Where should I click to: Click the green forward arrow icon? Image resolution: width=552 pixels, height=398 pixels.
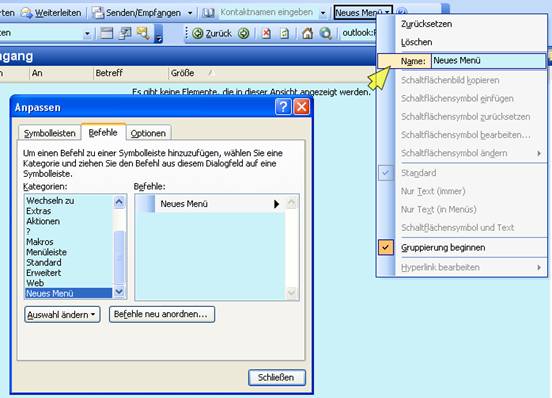(x=244, y=33)
